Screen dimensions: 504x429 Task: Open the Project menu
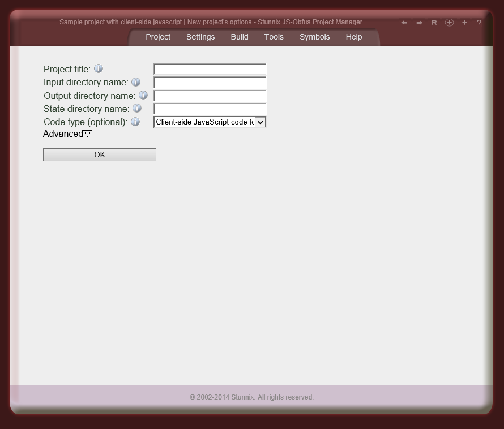(x=158, y=37)
